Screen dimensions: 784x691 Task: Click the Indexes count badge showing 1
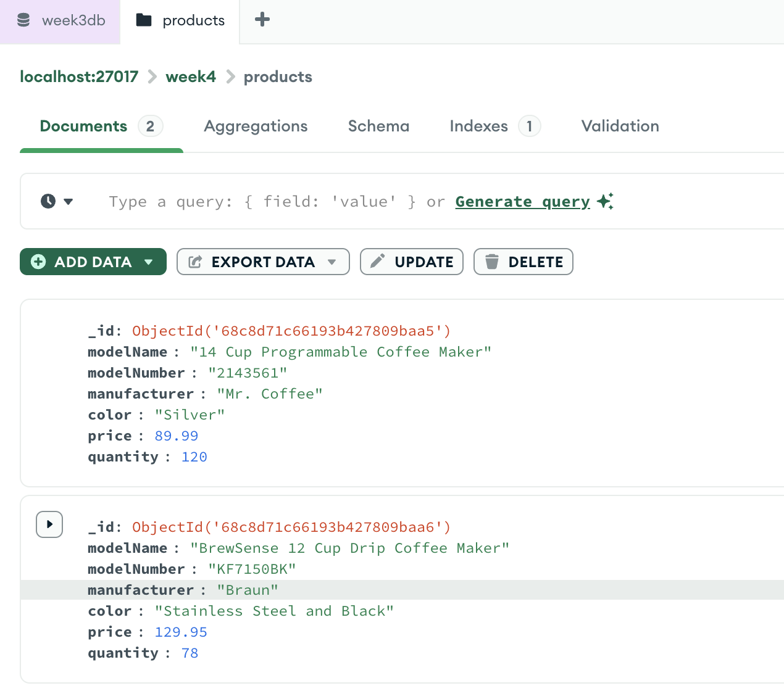click(x=529, y=126)
